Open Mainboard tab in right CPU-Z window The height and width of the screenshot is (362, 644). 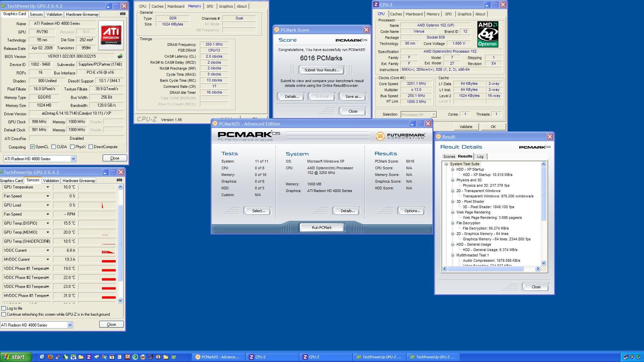click(x=414, y=14)
